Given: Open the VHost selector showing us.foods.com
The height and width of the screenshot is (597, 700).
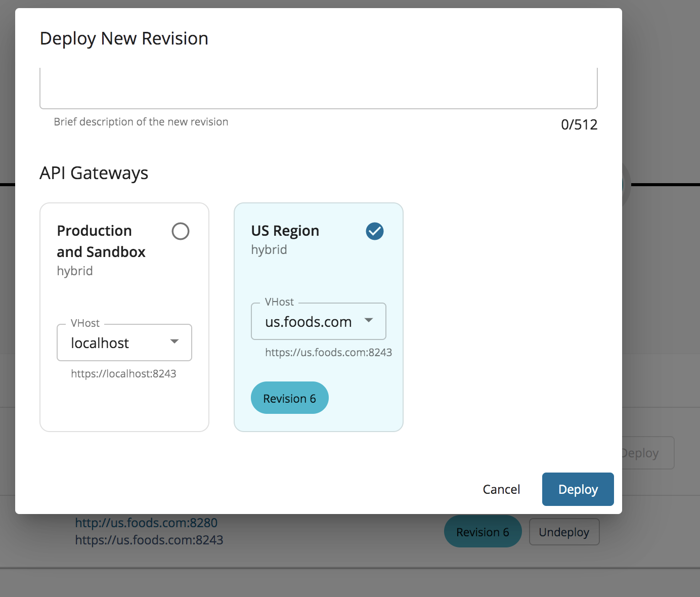Looking at the screenshot, I should pos(318,321).
